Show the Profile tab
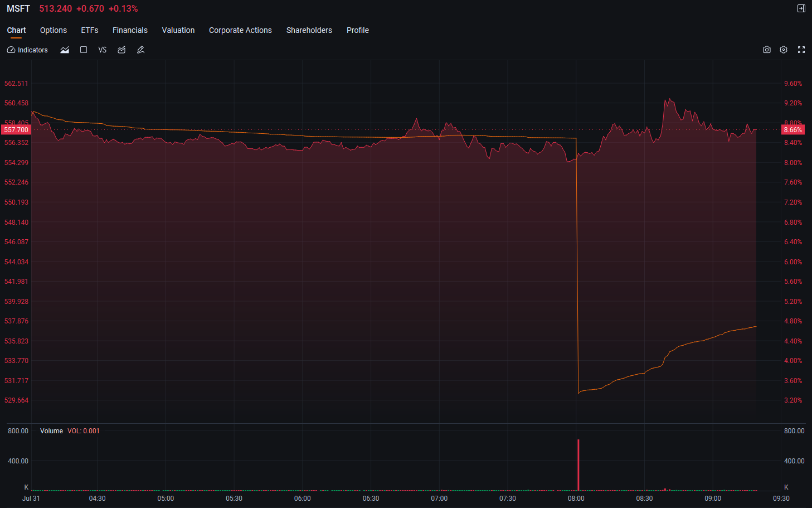This screenshot has height=508, width=812. pyautogui.click(x=358, y=30)
